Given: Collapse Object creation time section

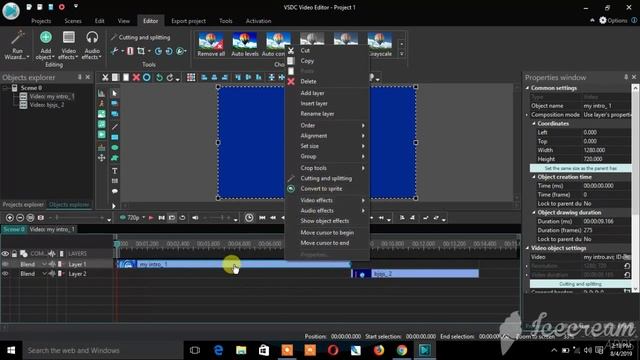Looking at the screenshot, I should 534,177.
